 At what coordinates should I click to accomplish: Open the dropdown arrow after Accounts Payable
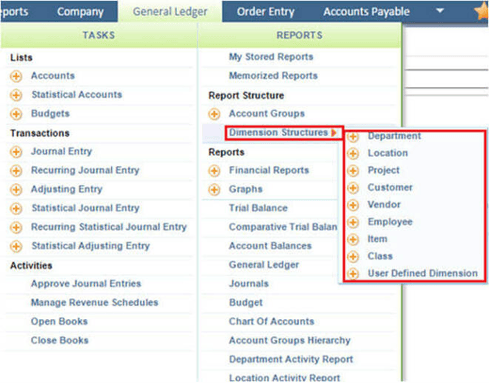point(440,11)
